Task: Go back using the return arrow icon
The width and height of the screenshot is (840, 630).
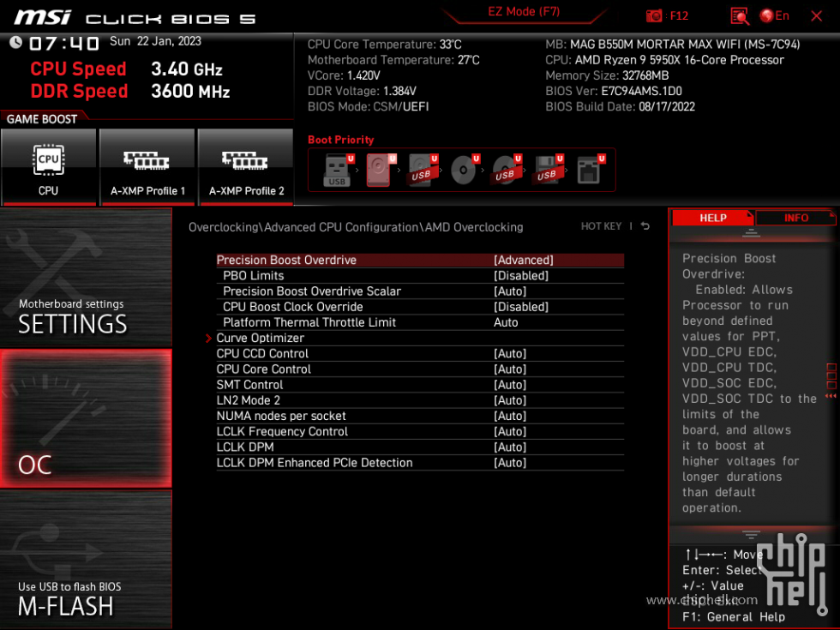Action: click(x=645, y=226)
